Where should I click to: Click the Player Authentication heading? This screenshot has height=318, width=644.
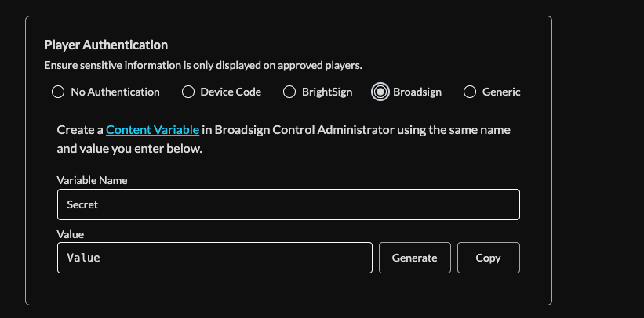pos(106,45)
